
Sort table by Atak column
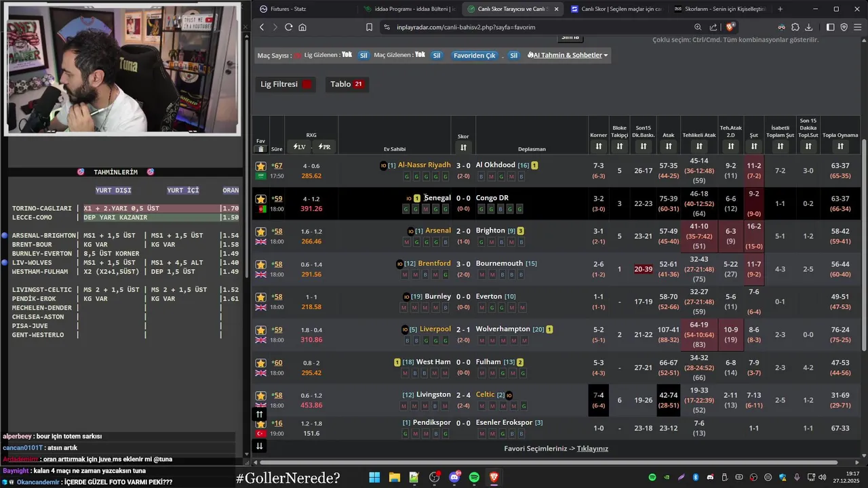coord(669,146)
